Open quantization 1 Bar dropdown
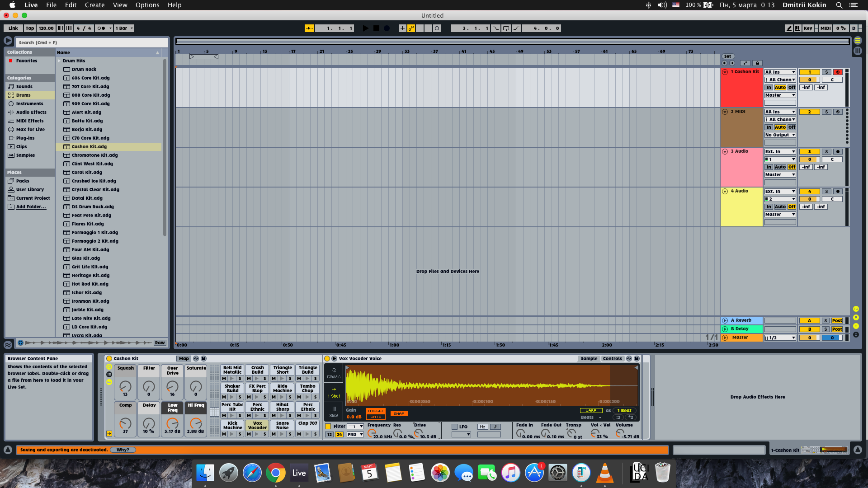868x488 pixels. tap(124, 28)
